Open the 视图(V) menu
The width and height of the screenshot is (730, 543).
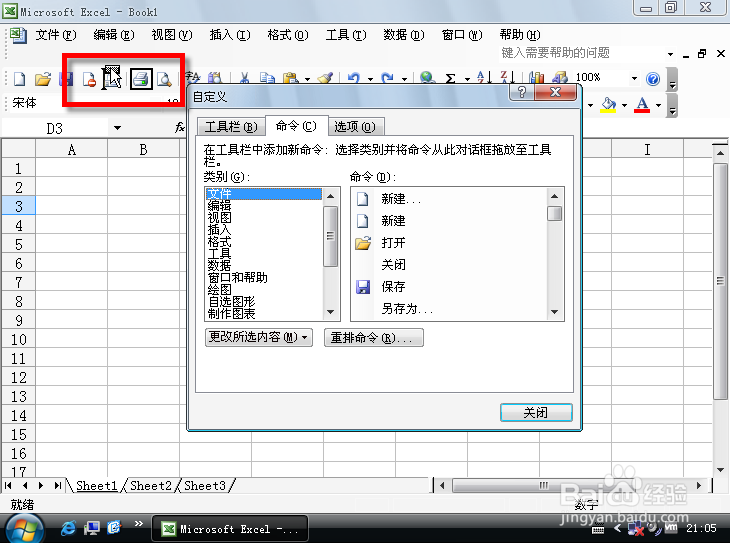pyautogui.click(x=171, y=35)
